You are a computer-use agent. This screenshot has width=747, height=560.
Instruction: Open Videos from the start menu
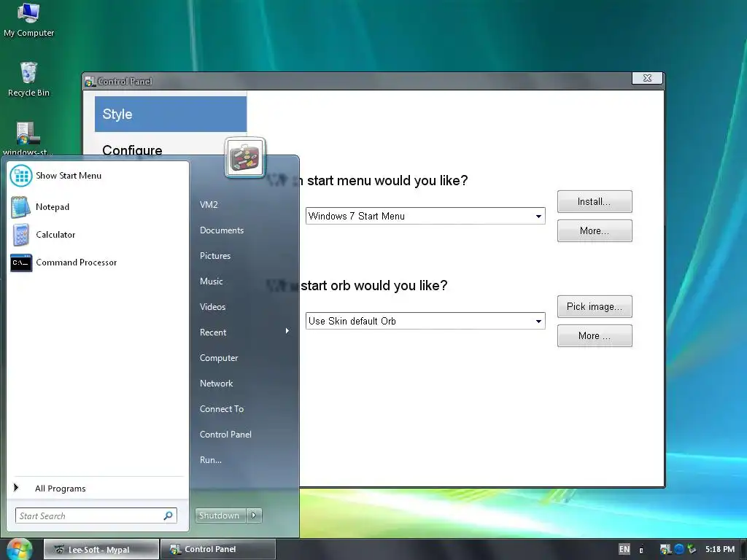coord(212,307)
